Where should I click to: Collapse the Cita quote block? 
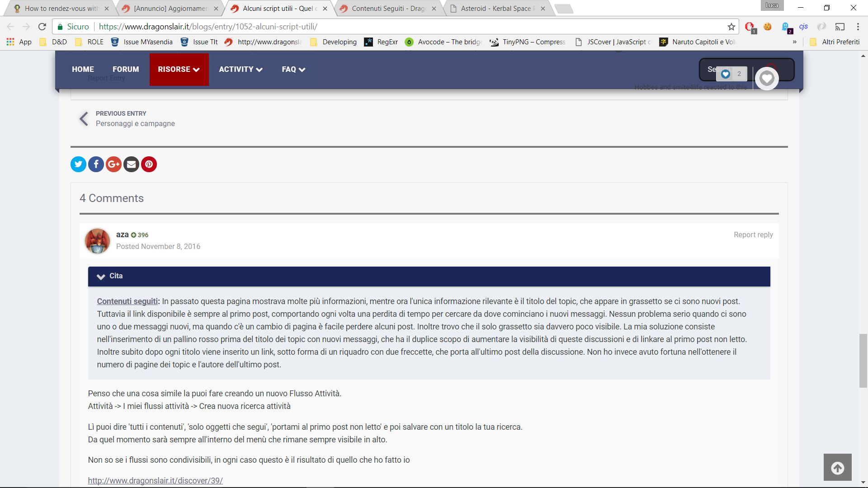pyautogui.click(x=101, y=277)
